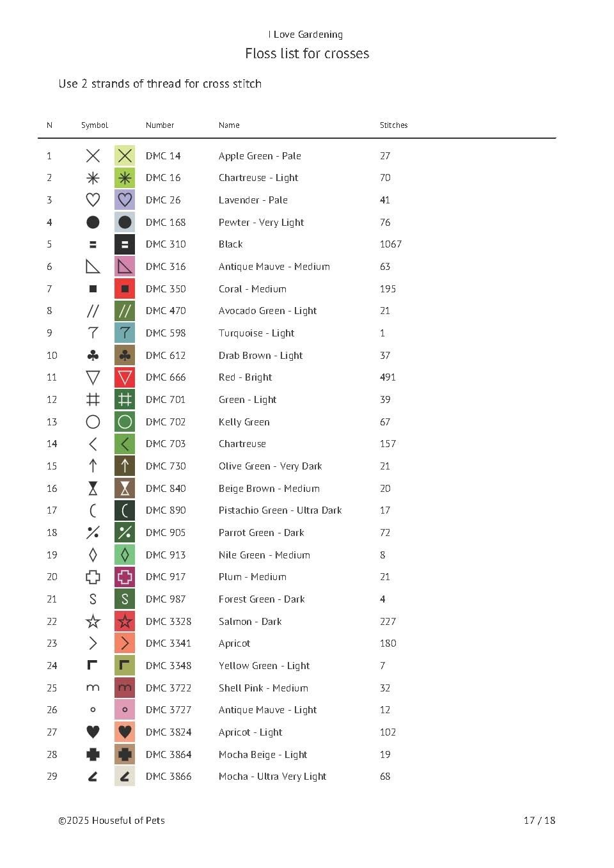Select the Red Bright DMC 666 swatch
Image resolution: width=614 pixels, height=868 pixels.
tap(125, 377)
